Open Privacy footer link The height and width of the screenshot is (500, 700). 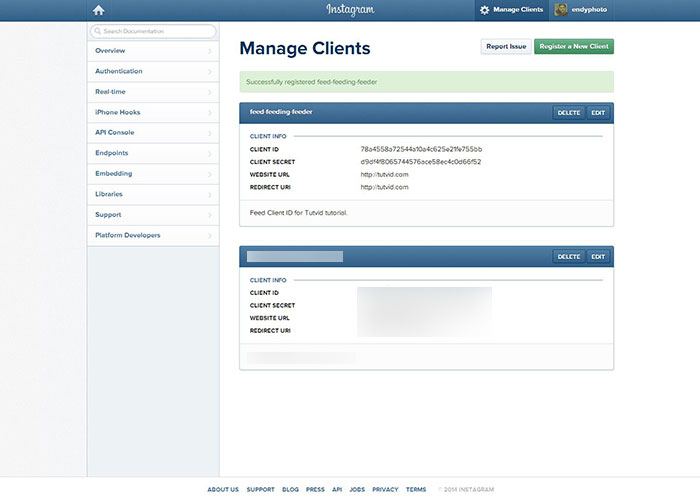point(385,490)
